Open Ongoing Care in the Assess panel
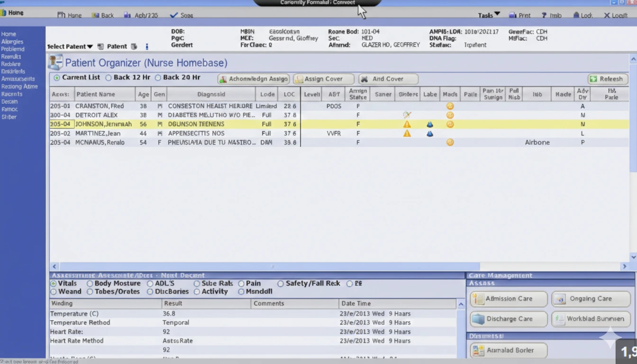Viewport: 637px width, 364px height. tap(590, 299)
